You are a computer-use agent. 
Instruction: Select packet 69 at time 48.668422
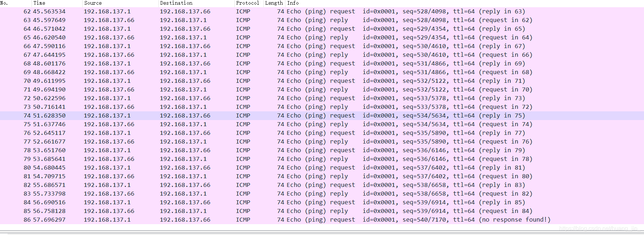tap(322, 72)
